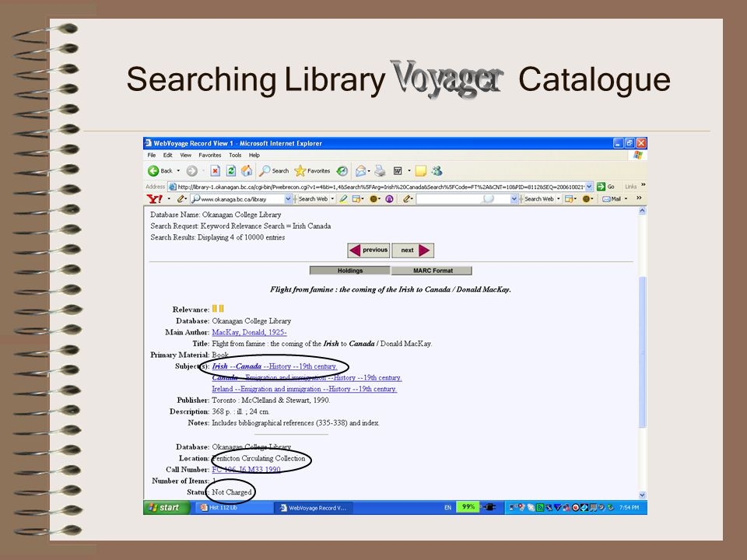
Task: Click the battery 99% indicator in taskbar
Action: coord(468,507)
